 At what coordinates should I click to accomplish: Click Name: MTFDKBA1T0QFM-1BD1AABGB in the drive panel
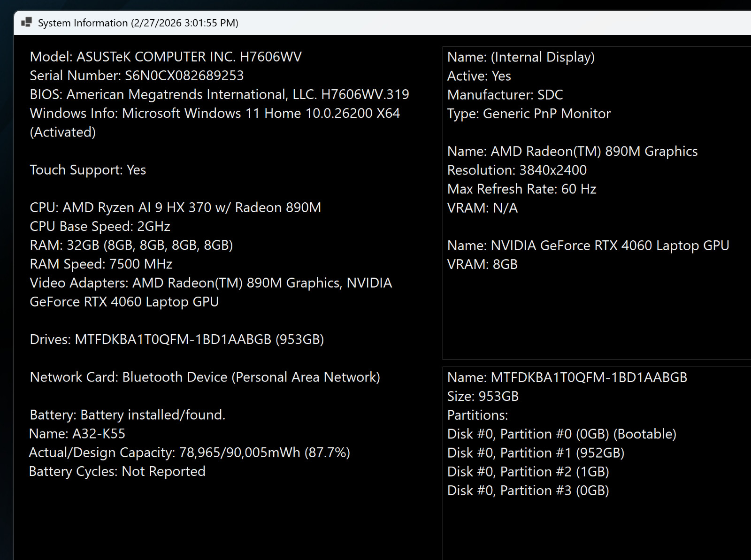[x=567, y=377]
